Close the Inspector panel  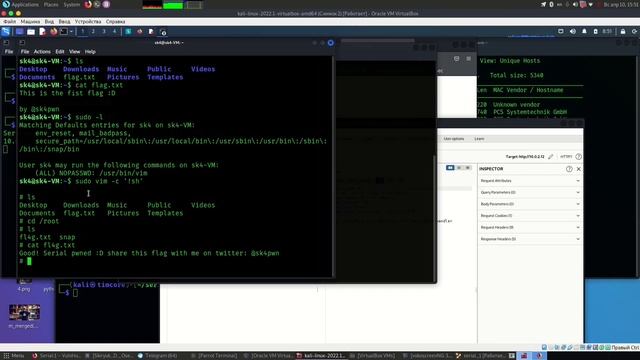tap(578, 169)
